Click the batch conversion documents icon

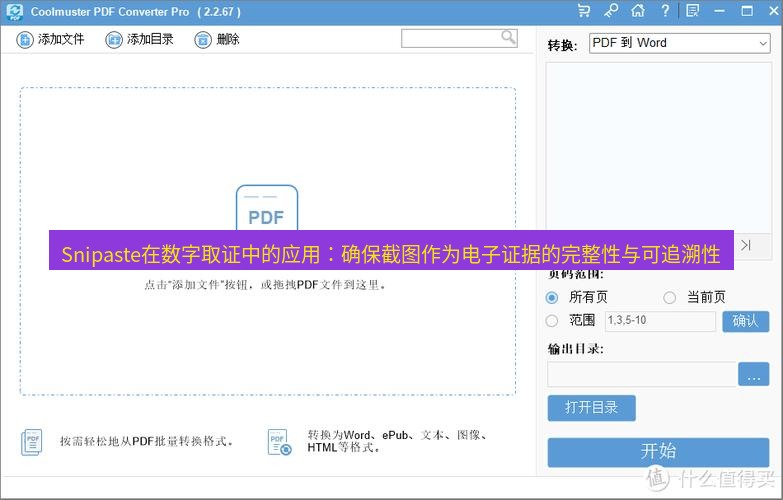pyautogui.click(x=32, y=442)
